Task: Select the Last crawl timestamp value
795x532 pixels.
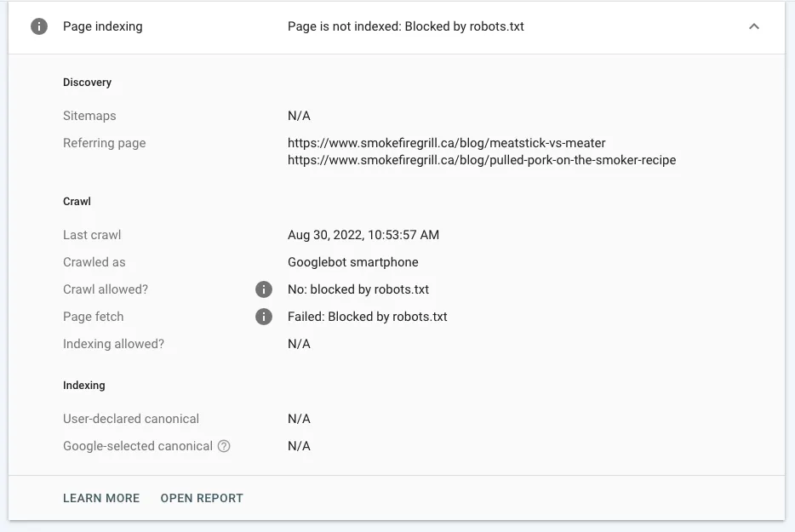Action: tap(363, 235)
